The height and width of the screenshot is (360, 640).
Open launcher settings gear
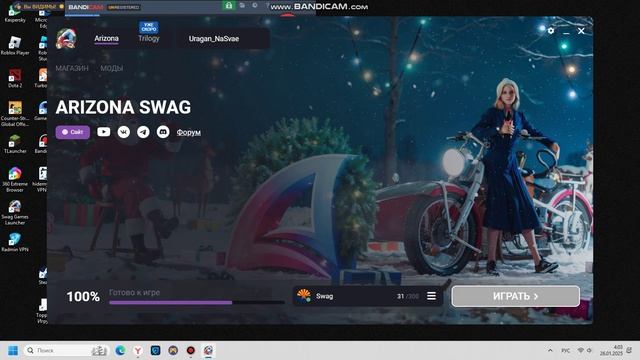coord(551,31)
